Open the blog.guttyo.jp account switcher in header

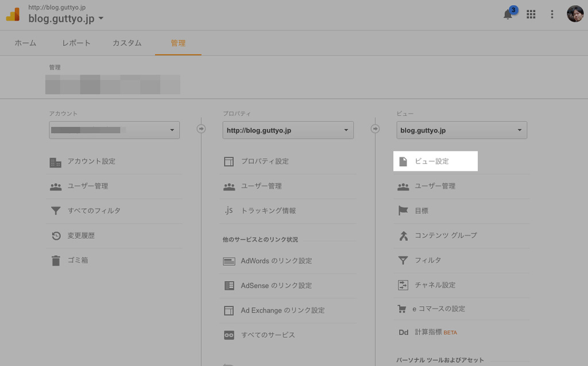(x=66, y=18)
